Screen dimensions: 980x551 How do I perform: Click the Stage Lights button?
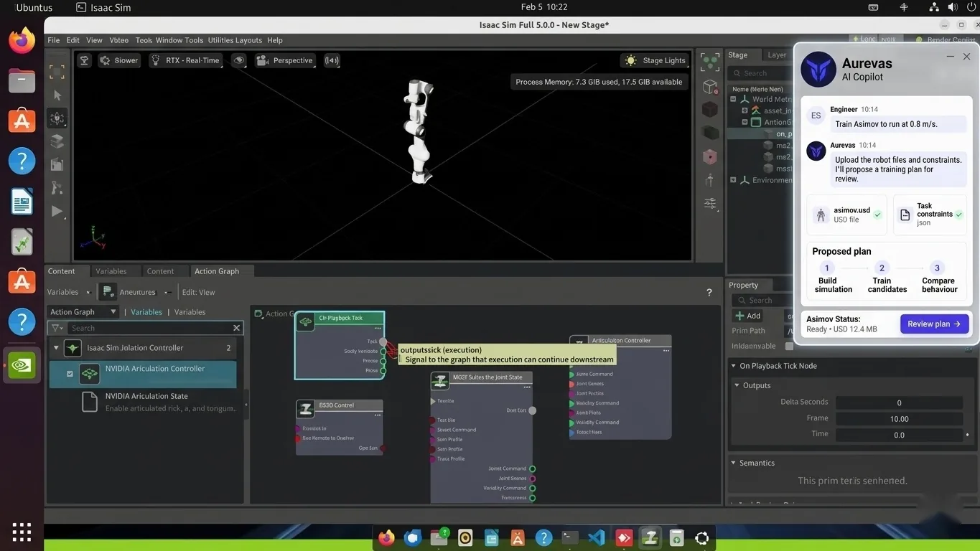[655, 60]
